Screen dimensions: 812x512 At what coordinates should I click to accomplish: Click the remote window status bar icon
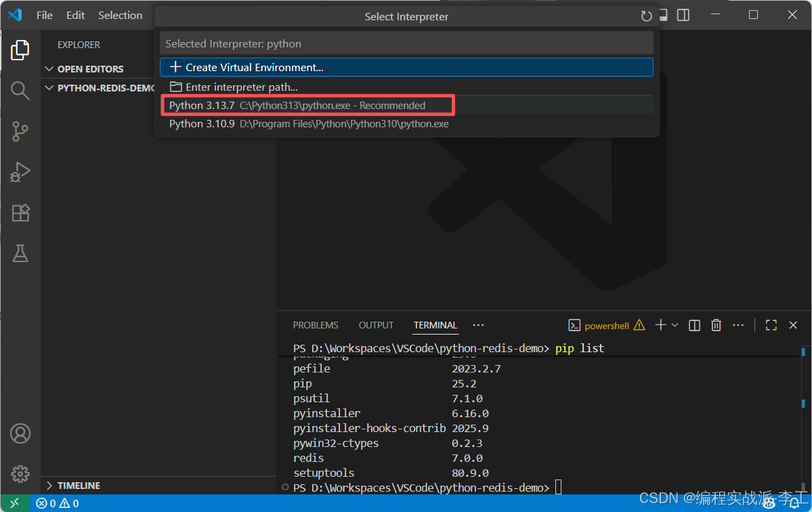click(x=14, y=503)
